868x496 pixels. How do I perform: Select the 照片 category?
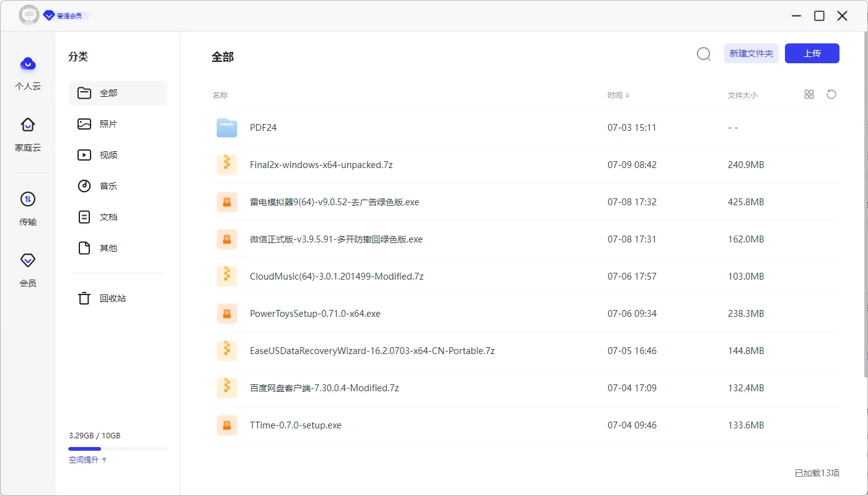click(x=108, y=123)
